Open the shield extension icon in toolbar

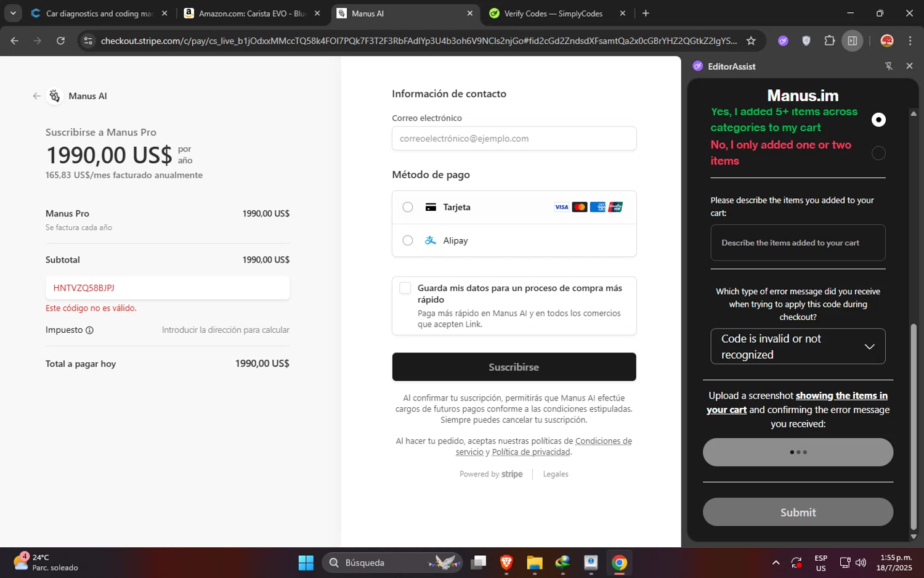tap(806, 41)
